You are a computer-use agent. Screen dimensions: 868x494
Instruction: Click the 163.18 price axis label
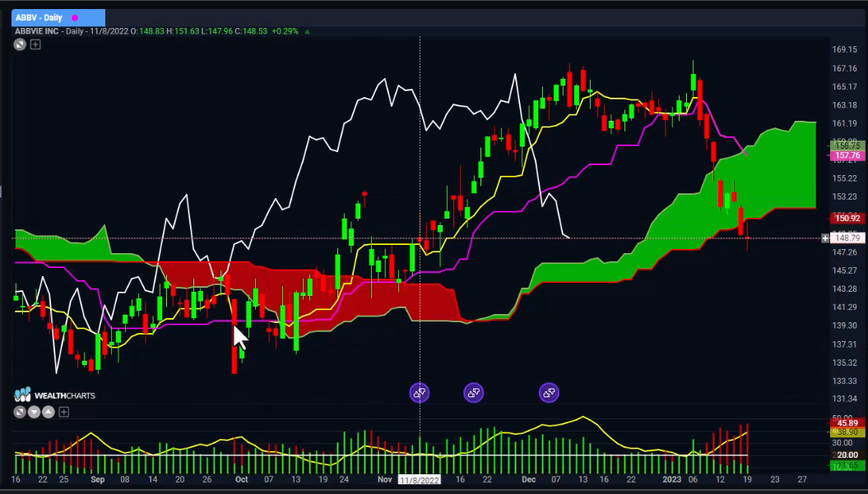844,105
